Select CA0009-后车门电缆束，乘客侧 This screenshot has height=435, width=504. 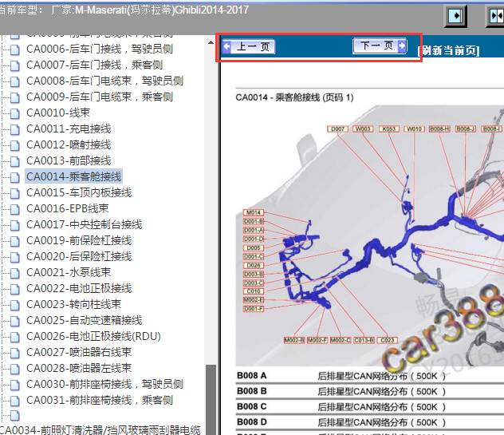tap(100, 97)
